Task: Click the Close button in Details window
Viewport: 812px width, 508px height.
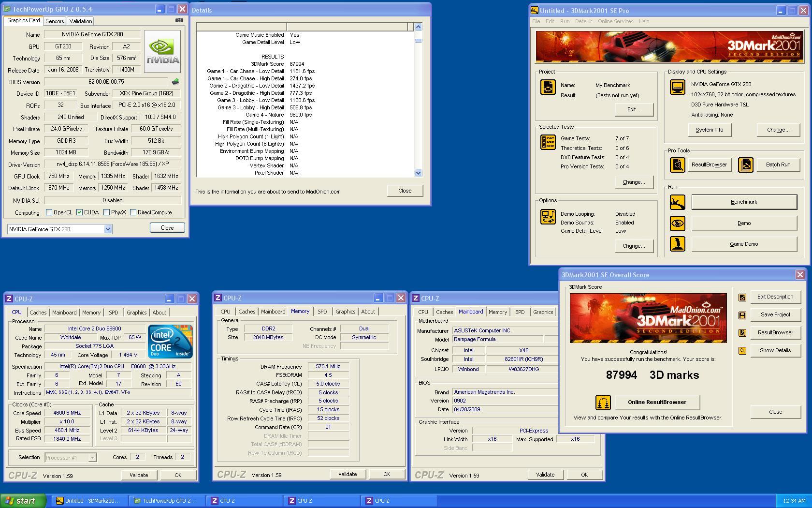Action: click(405, 191)
